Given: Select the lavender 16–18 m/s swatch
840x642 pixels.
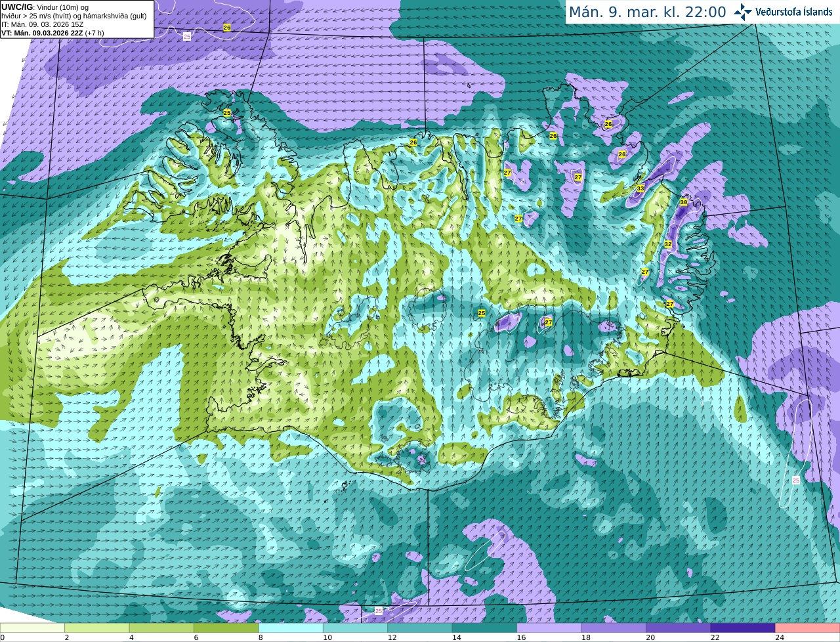Looking at the screenshot, I should click(x=549, y=628).
